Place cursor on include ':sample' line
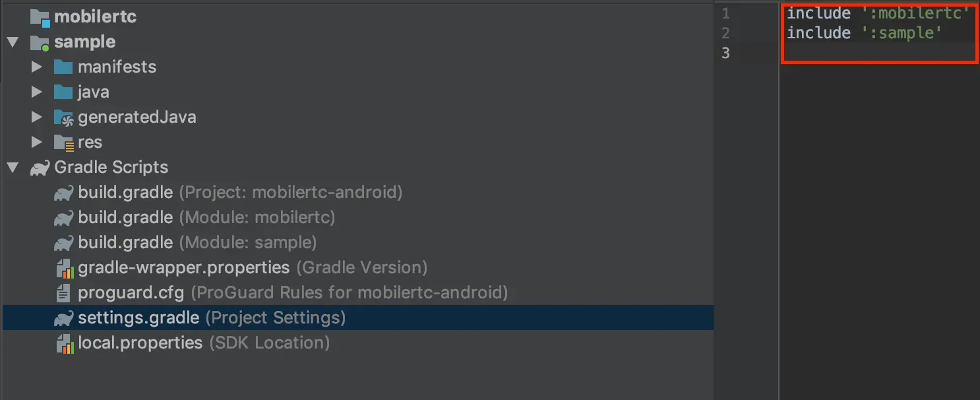 (x=864, y=33)
